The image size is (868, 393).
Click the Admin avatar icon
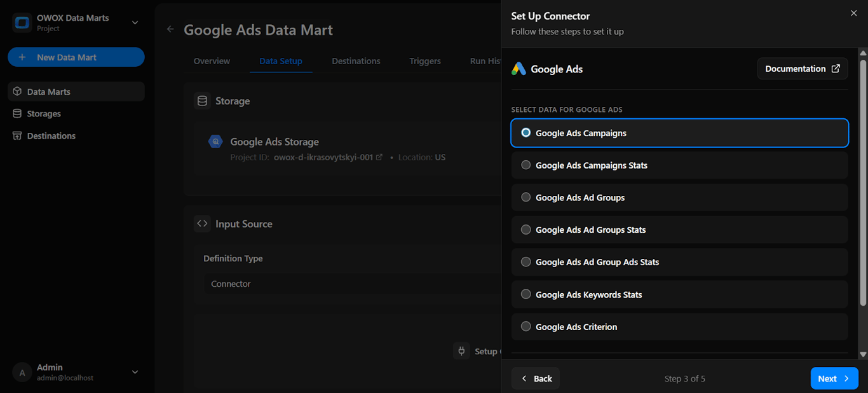pyautogui.click(x=22, y=373)
